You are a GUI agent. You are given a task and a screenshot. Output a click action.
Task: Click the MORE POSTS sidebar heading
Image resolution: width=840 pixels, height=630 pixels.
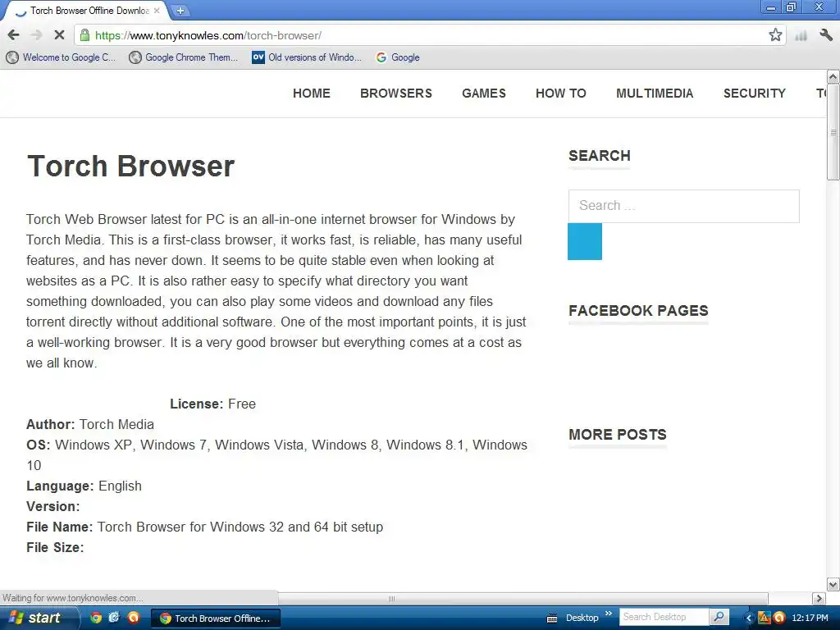[618, 435]
